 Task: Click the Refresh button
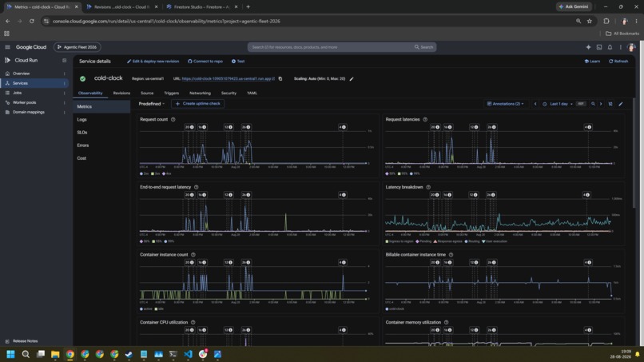click(x=618, y=62)
